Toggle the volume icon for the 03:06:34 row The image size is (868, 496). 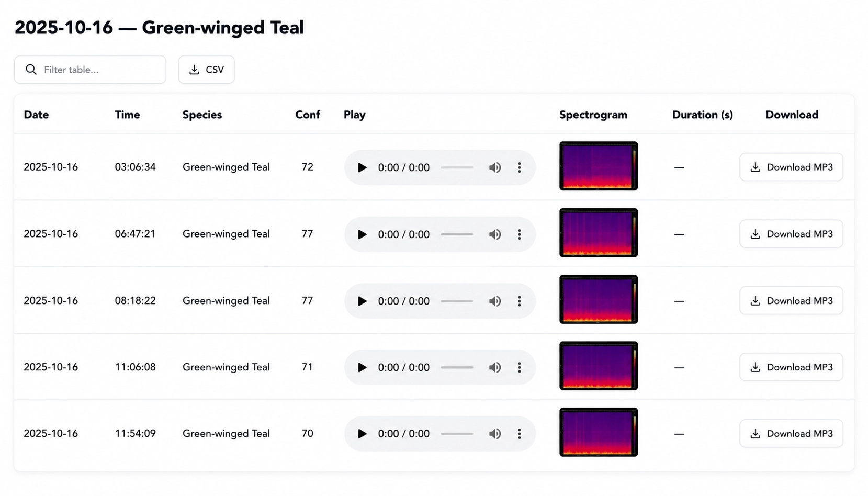(495, 167)
